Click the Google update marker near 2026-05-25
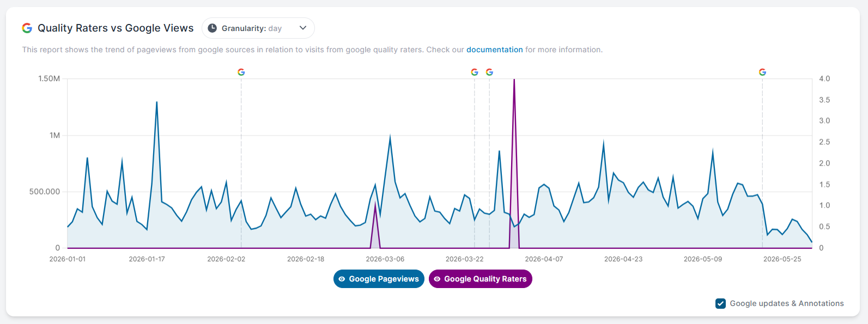Screen dimensions: 868x324 click(x=762, y=72)
